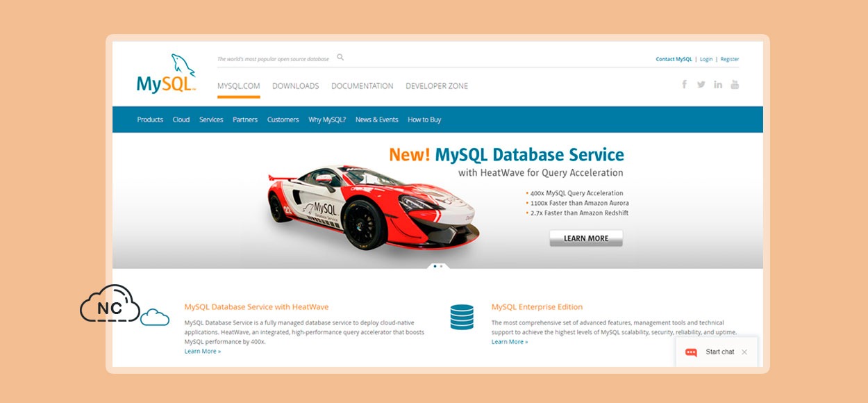The width and height of the screenshot is (868, 403).
Task: Open the Services menu
Action: (211, 120)
